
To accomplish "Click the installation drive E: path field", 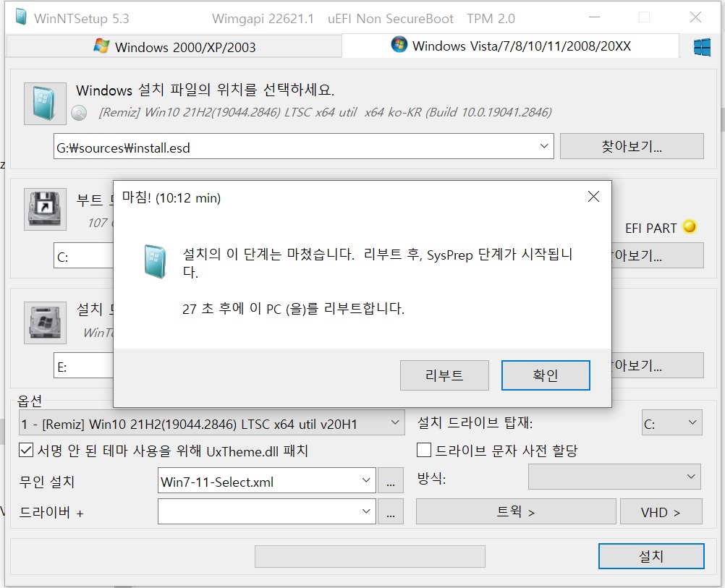I will (x=84, y=366).
